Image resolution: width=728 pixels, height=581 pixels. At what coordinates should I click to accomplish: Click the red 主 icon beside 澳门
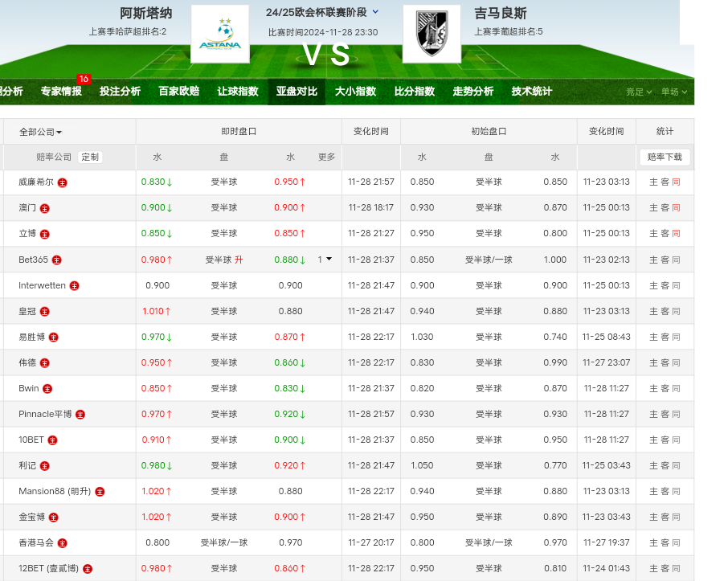pyautogui.click(x=44, y=208)
